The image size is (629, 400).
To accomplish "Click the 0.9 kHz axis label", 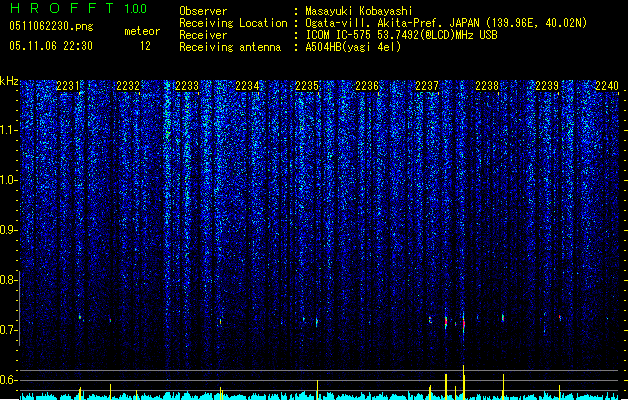I will [9, 230].
